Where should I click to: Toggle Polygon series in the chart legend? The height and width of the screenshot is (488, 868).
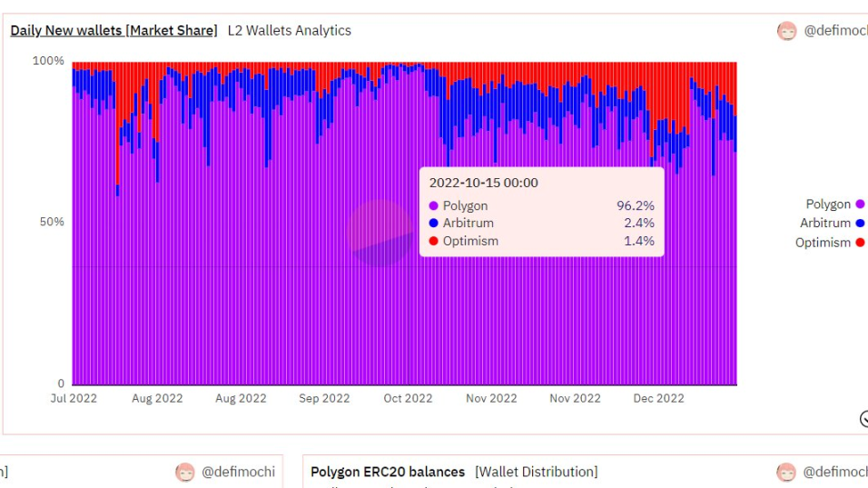click(x=828, y=204)
